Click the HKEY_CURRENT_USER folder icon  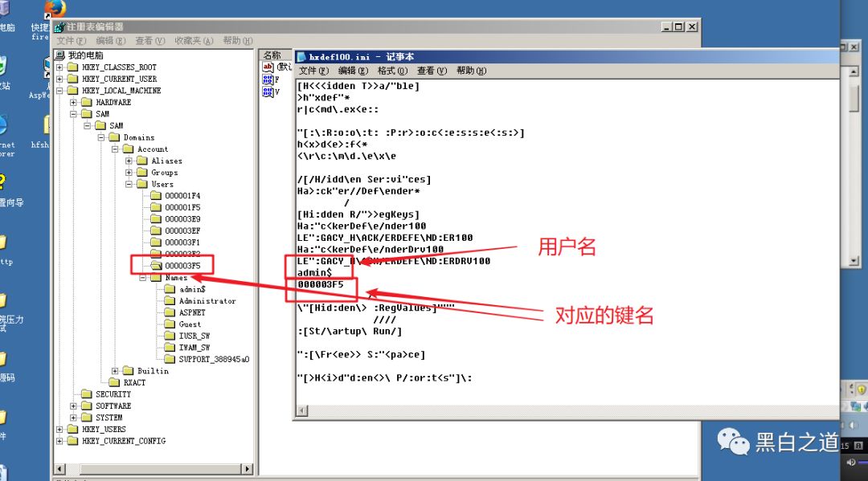pyautogui.click(x=72, y=79)
